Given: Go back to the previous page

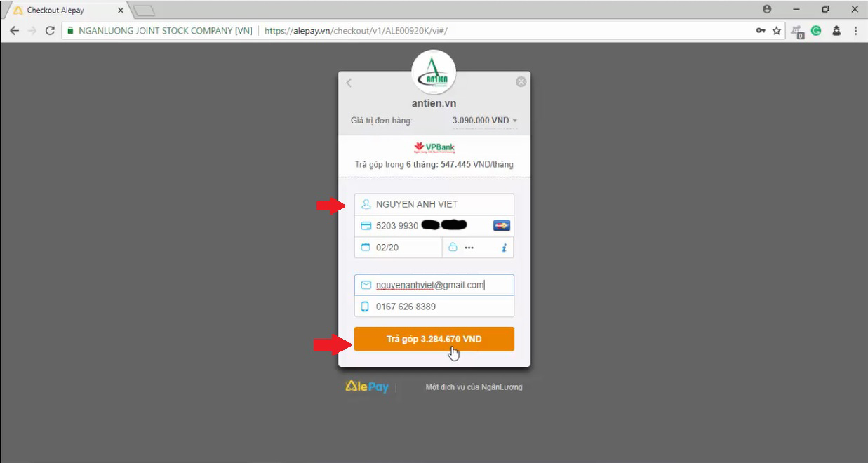Looking at the screenshot, I should pos(14,31).
